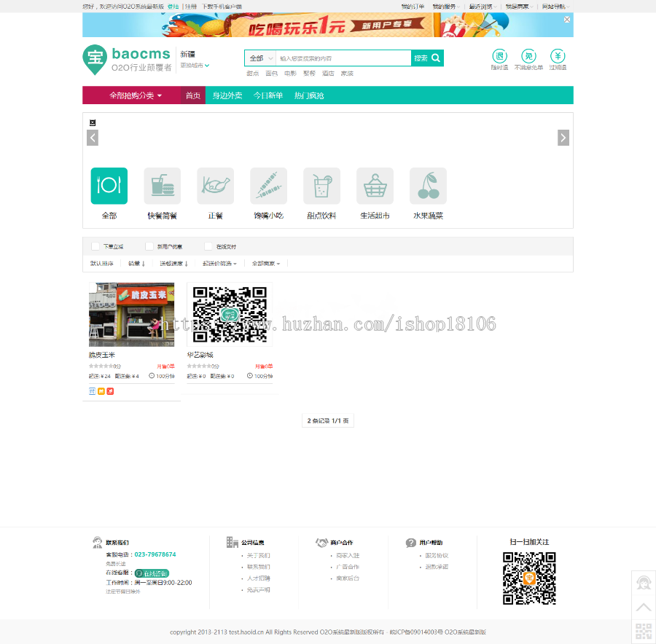Screen dimensions: 656x644
Task: Click the 过期退 expired-refund icon
Action: click(558, 56)
